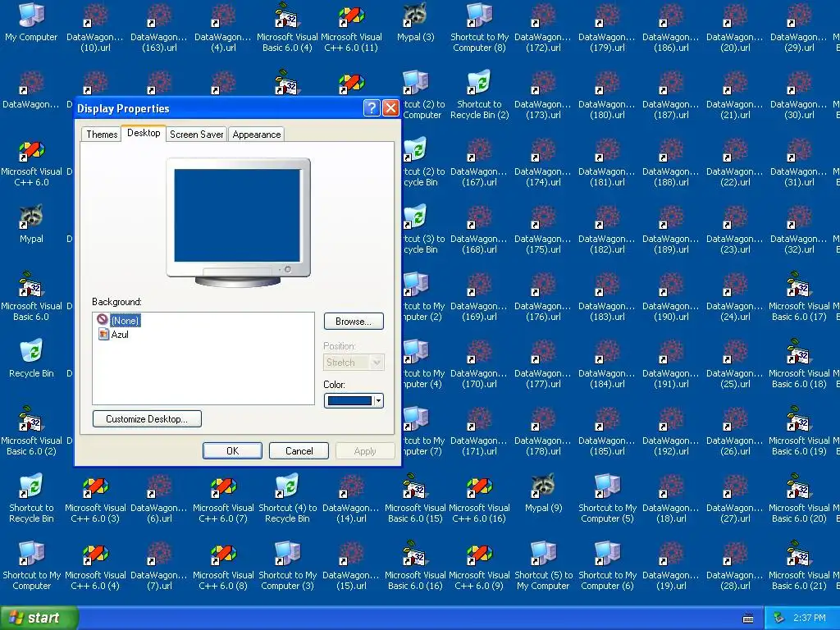Click the taskbar clock showing 2:37 PM
This screenshot has width=840, height=630.
click(810, 618)
